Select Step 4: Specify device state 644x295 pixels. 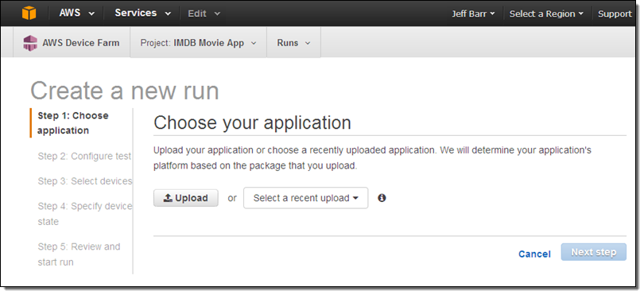[x=85, y=214]
